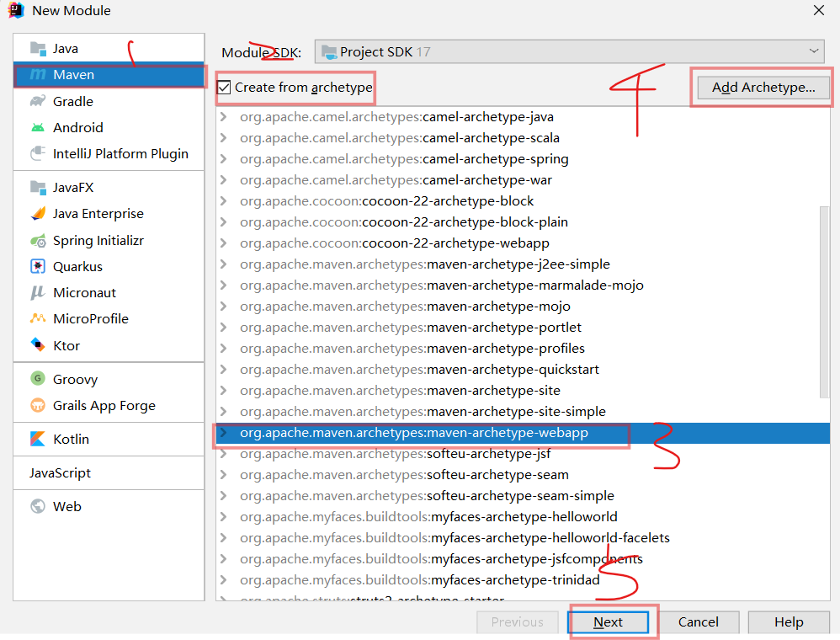Expand maven-archetype-webapp chevron

click(x=224, y=433)
